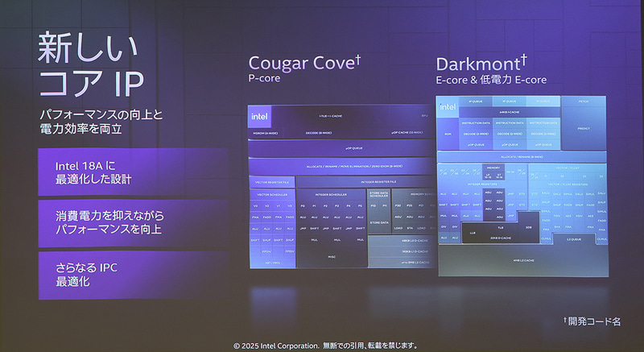Click the SDB block in Darkmont
The image size is (644, 352).
[x=528, y=227]
